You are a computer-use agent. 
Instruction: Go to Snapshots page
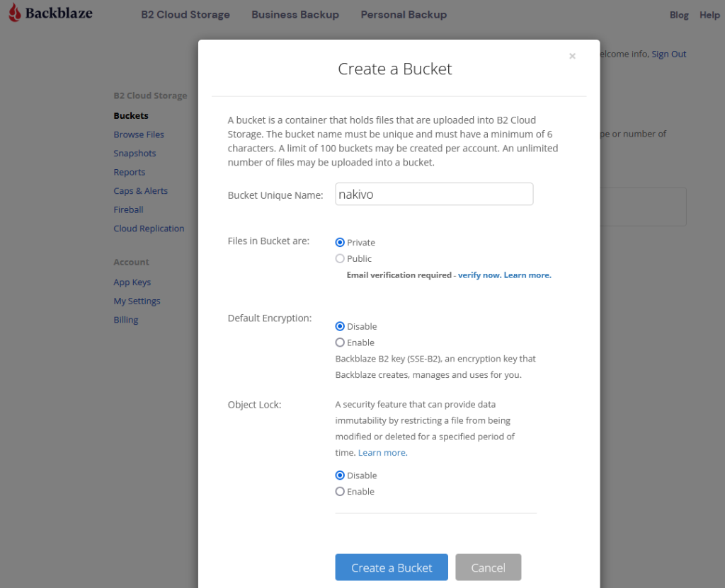tap(135, 154)
